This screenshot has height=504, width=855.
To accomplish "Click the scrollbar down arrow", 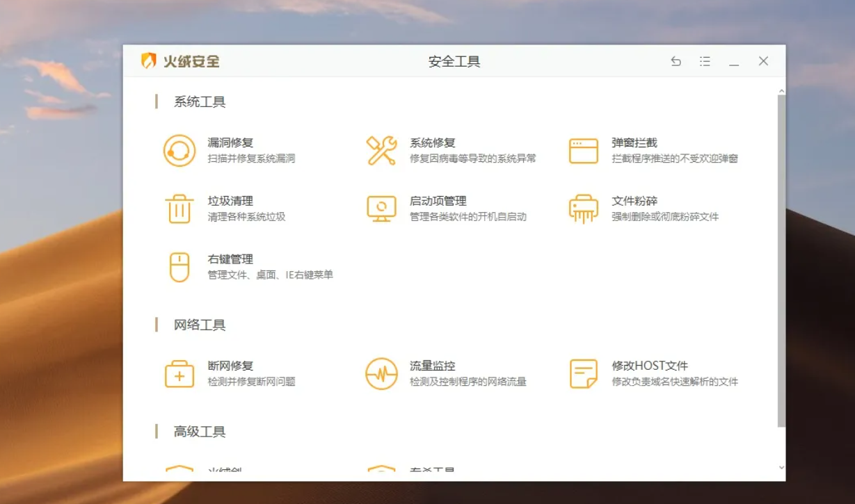I will pos(781,469).
